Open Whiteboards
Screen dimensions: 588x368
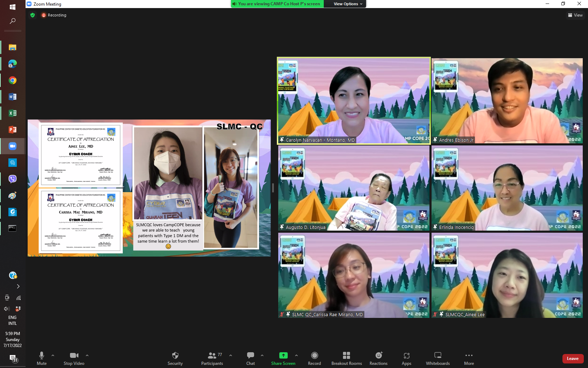437,358
